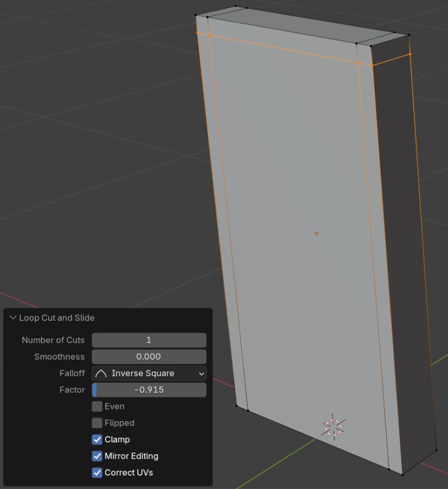Open the Falloff dropdown menu
448x489 pixels.
pos(148,373)
